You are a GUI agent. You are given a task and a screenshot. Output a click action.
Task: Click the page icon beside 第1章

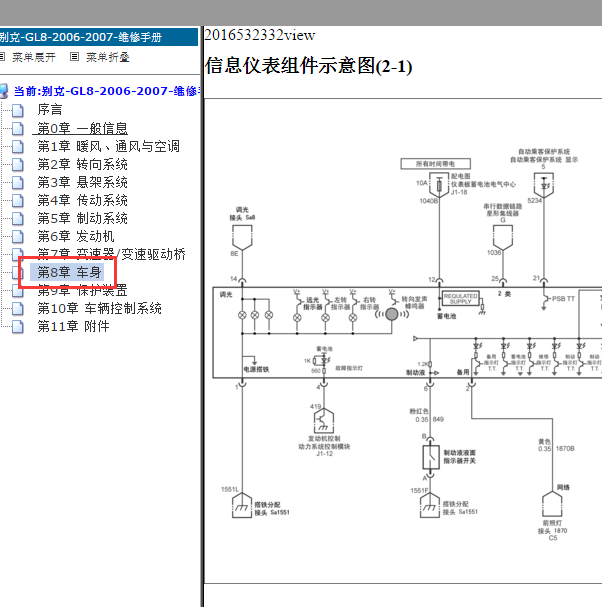tap(17, 147)
